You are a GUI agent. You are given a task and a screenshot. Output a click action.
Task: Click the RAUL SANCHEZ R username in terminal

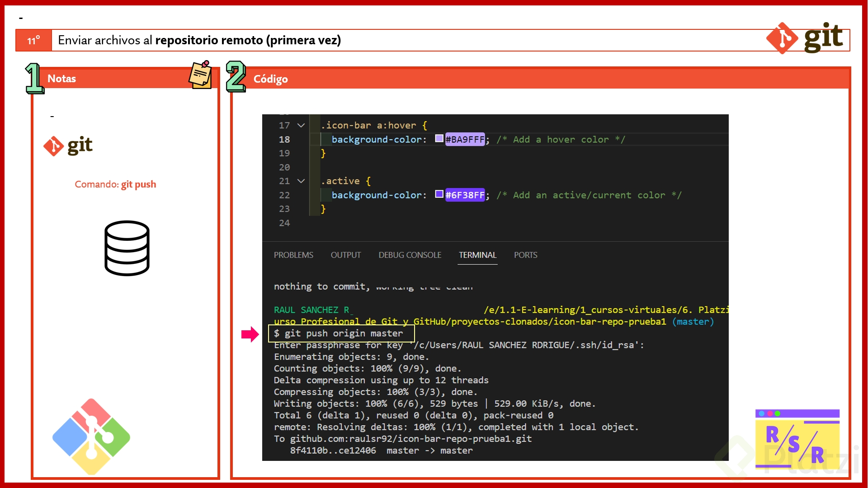coord(311,310)
